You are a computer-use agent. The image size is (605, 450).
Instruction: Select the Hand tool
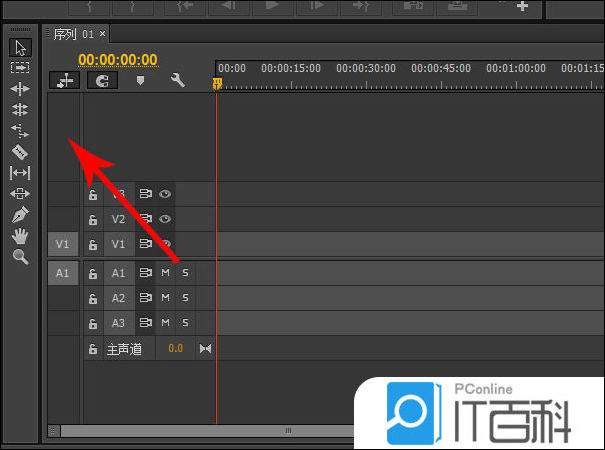tap(20, 236)
